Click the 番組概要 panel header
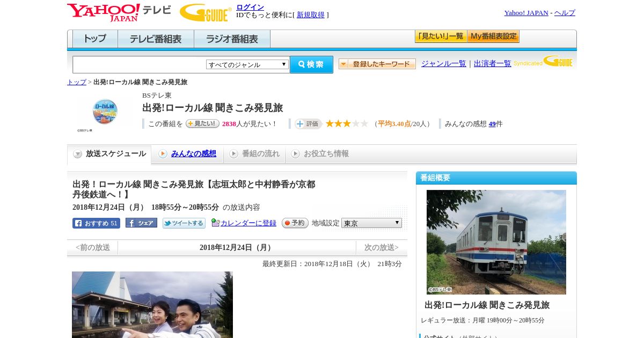 coord(496,178)
